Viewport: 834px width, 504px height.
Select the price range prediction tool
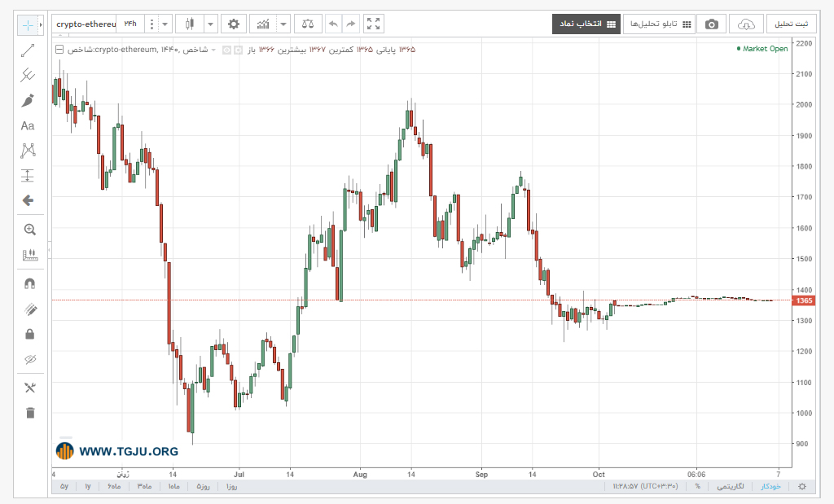pos(28,175)
